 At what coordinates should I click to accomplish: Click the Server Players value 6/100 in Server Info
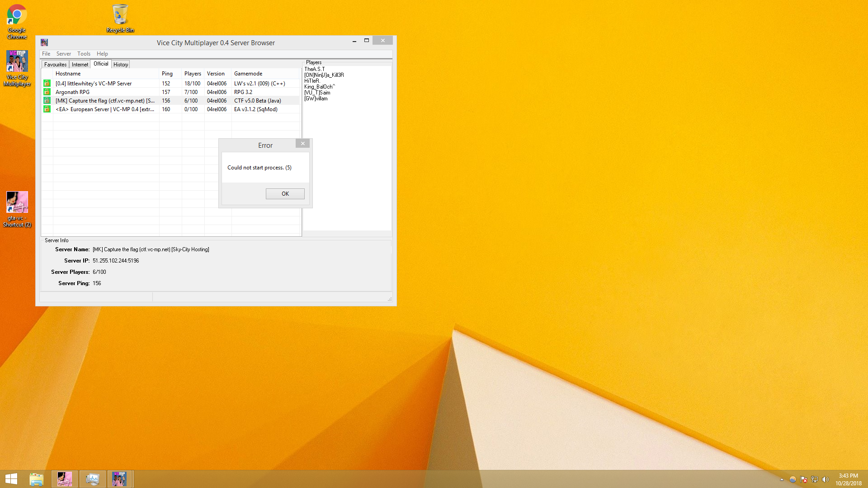(x=99, y=272)
